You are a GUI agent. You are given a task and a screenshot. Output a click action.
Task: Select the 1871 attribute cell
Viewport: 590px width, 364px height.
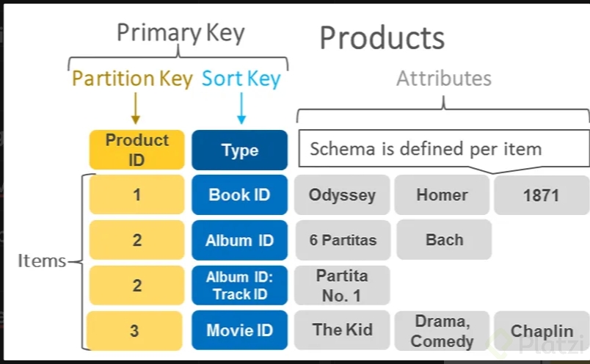(541, 194)
